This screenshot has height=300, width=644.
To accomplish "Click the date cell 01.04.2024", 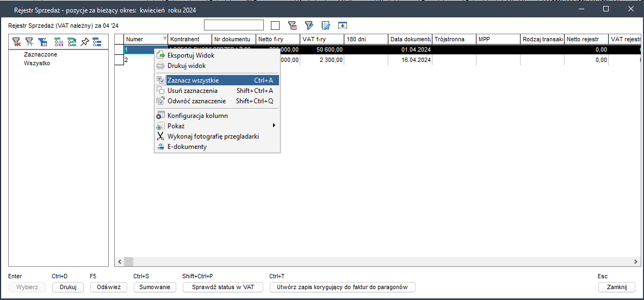I will point(410,49).
